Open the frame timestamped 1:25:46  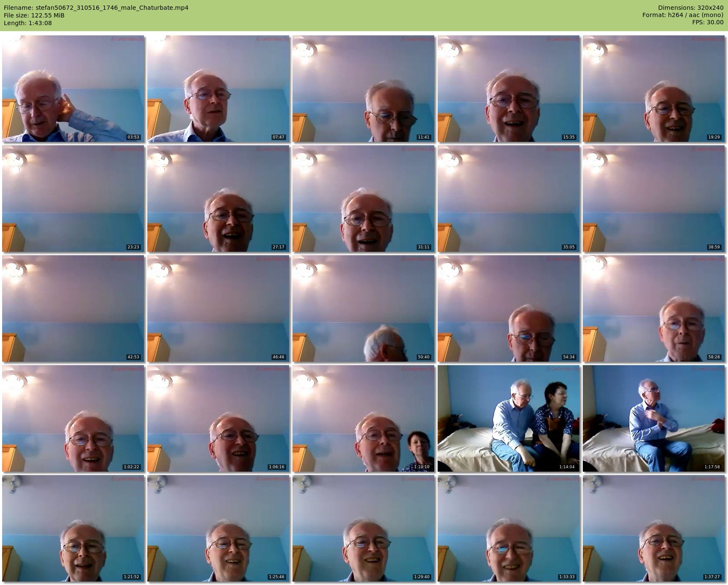[218, 528]
